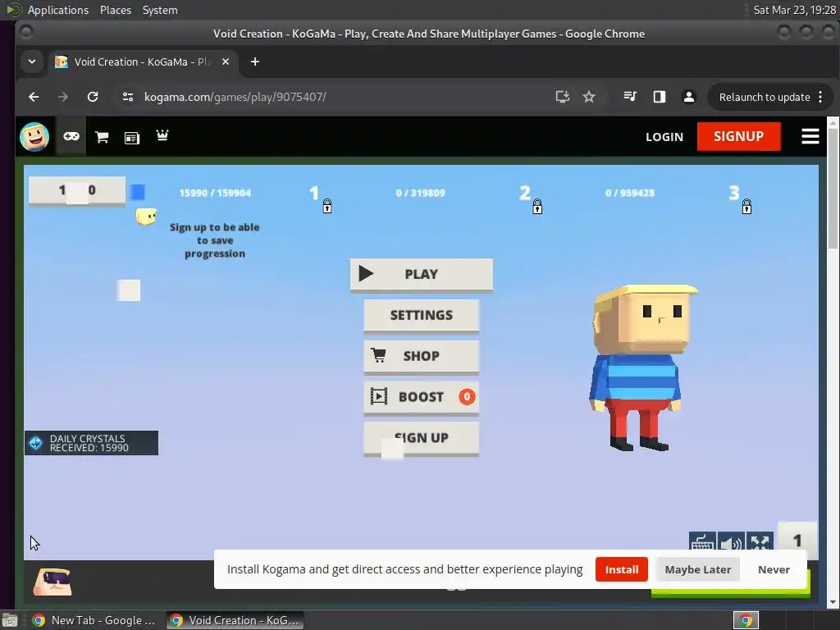Click the Chrome icon in the tray
Image resolution: width=840 pixels, height=630 pixels.
click(746, 620)
